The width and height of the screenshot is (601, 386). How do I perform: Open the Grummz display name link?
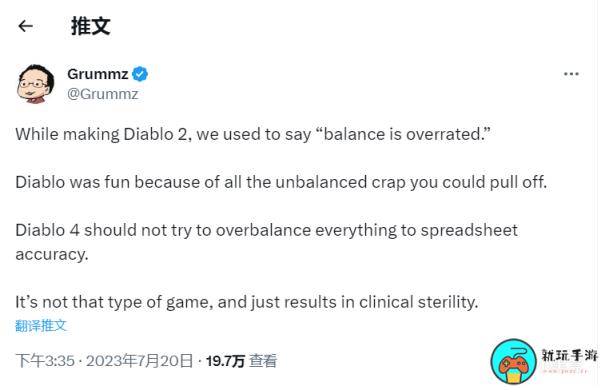pyautogui.click(x=98, y=74)
